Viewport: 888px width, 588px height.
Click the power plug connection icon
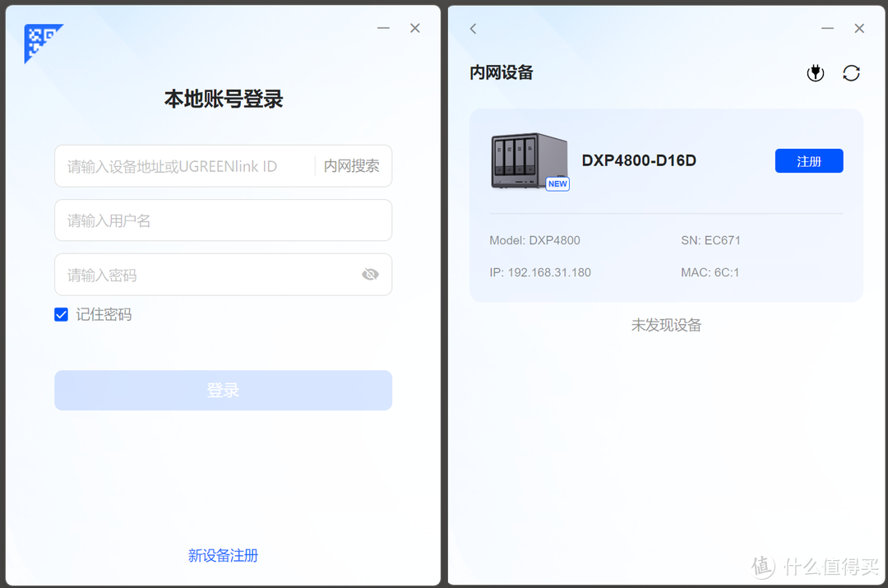pos(816,72)
